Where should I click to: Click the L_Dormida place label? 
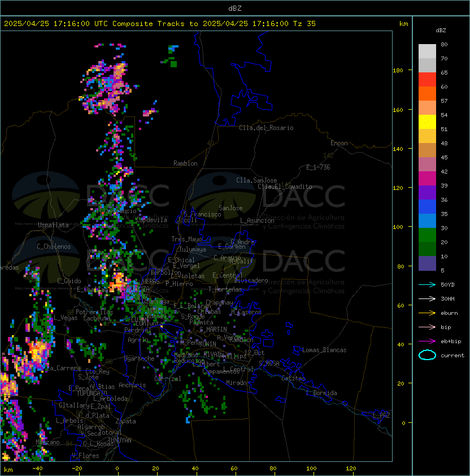(x=321, y=393)
